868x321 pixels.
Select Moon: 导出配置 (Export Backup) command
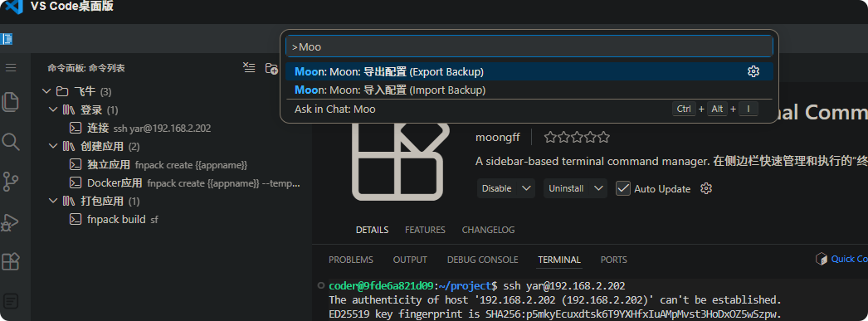(529, 71)
